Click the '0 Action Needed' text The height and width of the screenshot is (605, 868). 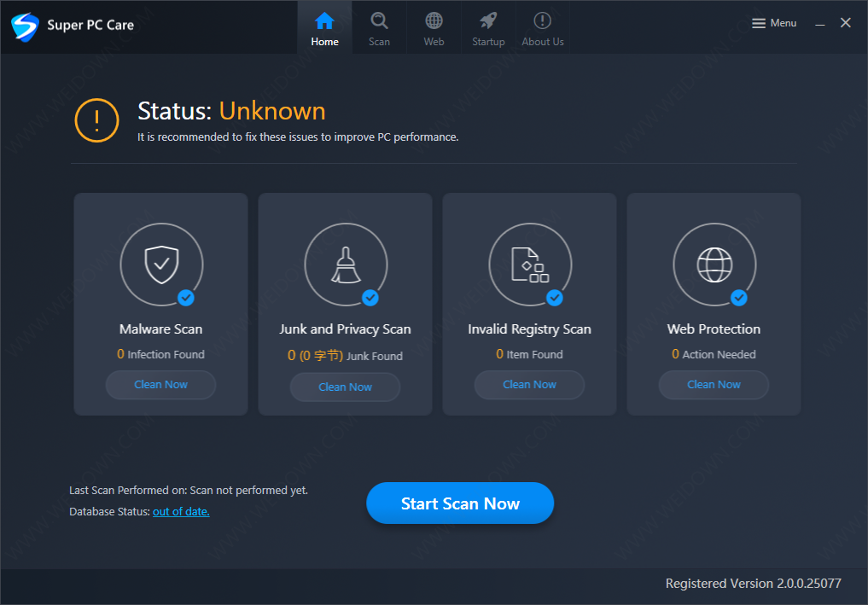coord(714,354)
